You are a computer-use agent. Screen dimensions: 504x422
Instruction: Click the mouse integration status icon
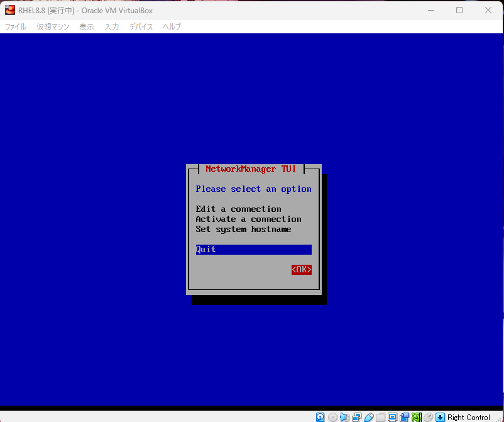coord(428,417)
